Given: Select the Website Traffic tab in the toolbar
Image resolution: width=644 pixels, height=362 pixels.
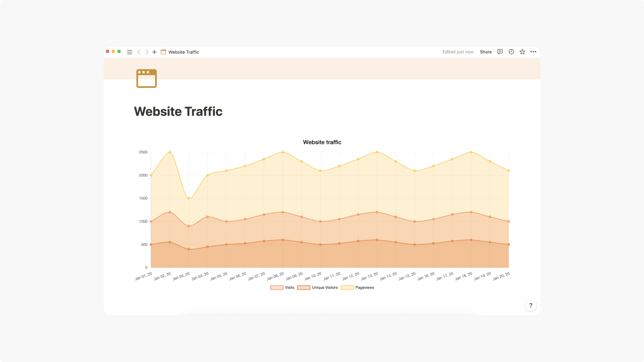Looking at the screenshot, I should (183, 52).
